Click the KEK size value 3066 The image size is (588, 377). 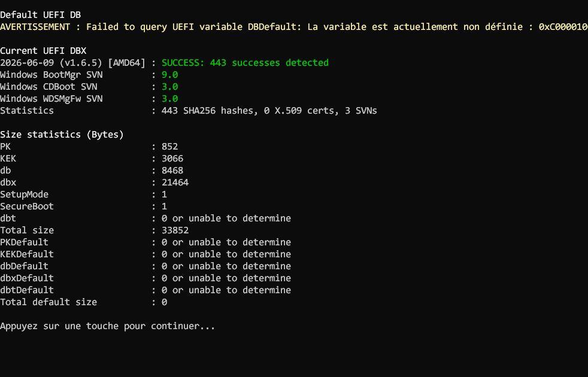click(x=172, y=159)
